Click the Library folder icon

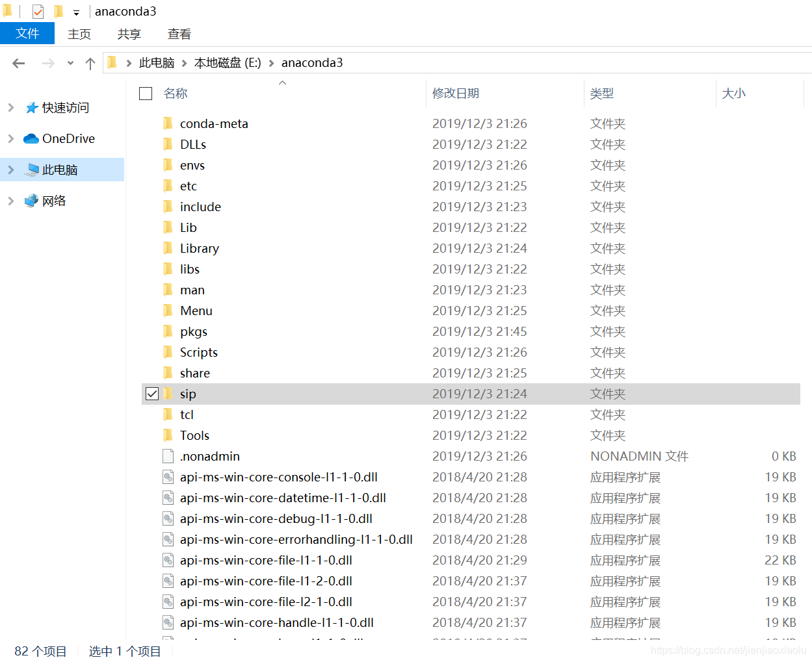pos(168,248)
